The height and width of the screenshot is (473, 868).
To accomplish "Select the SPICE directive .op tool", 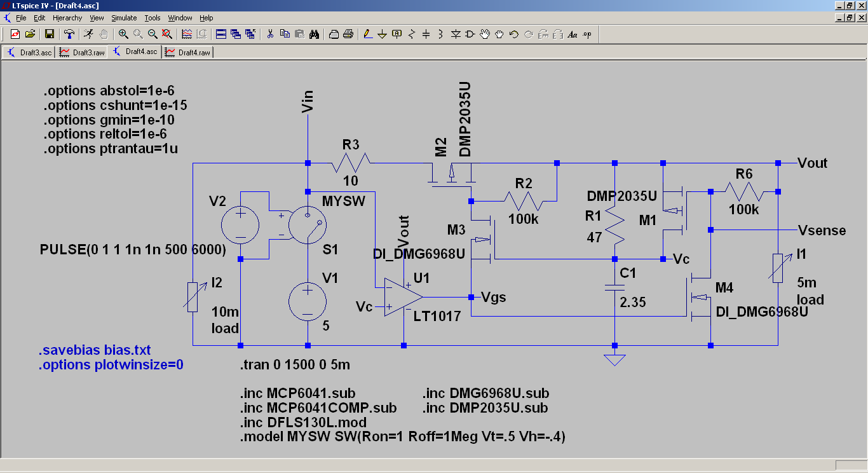I will pyautogui.click(x=587, y=34).
